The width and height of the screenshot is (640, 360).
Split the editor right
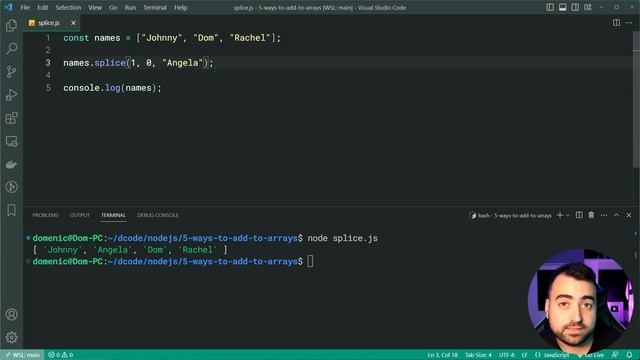click(616, 23)
